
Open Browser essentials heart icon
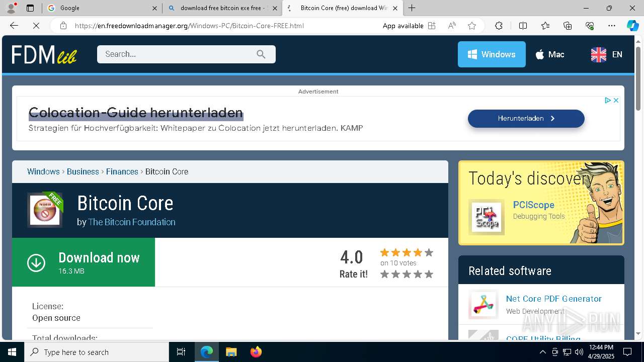590,26
